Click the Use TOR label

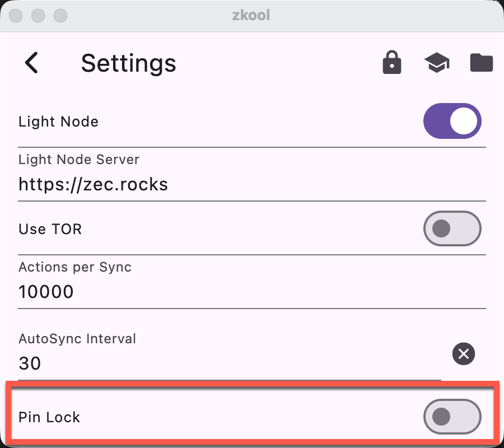[x=50, y=228]
